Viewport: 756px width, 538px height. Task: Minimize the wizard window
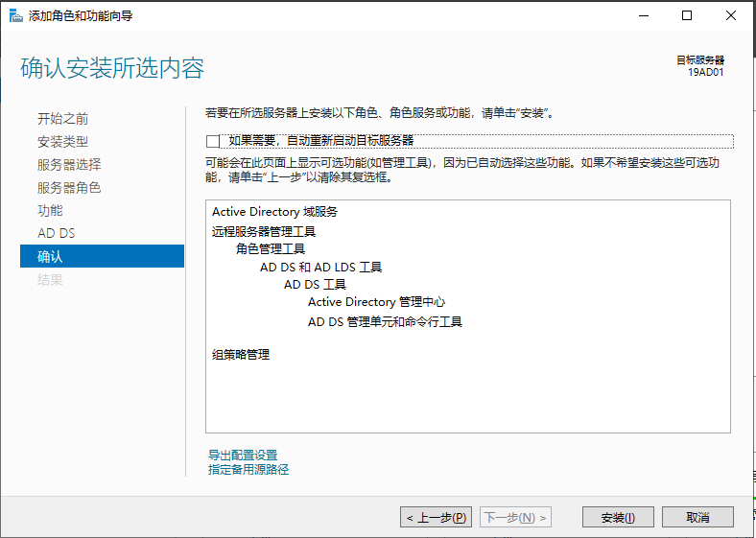pos(643,16)
